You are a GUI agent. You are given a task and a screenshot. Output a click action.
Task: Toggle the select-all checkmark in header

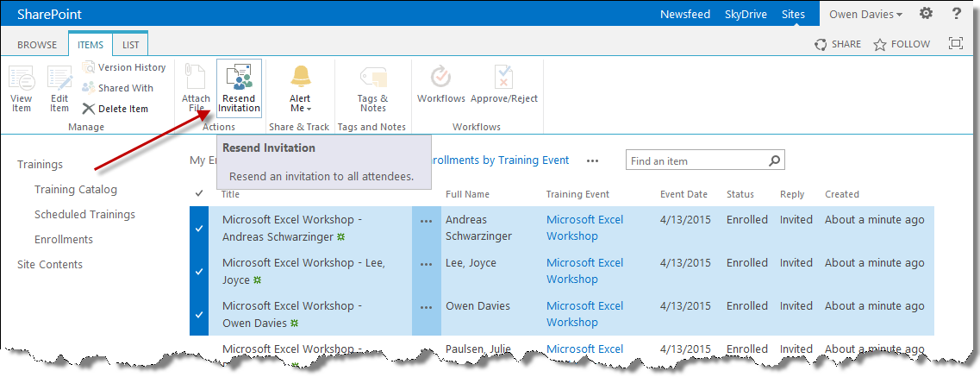(199, 194)
